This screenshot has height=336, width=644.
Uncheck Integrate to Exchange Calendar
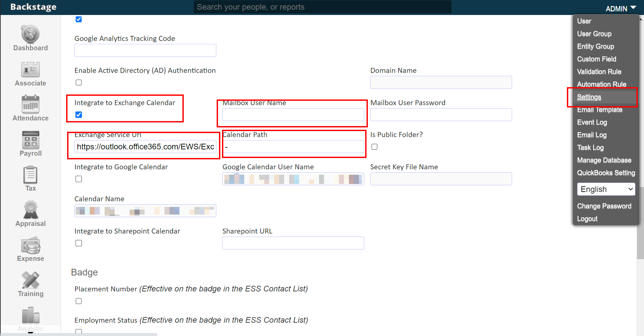[x=79, y=115]
